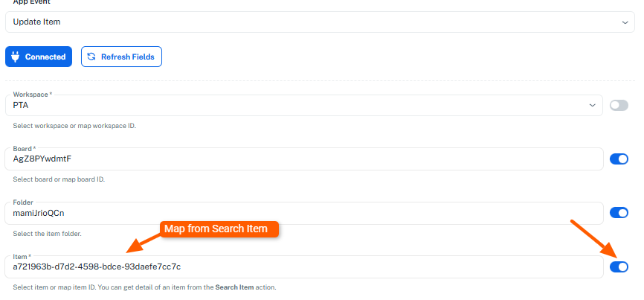The image size is (644, 300).
Task: Click the plug icon on Connected button
Action: click(16, 57)
